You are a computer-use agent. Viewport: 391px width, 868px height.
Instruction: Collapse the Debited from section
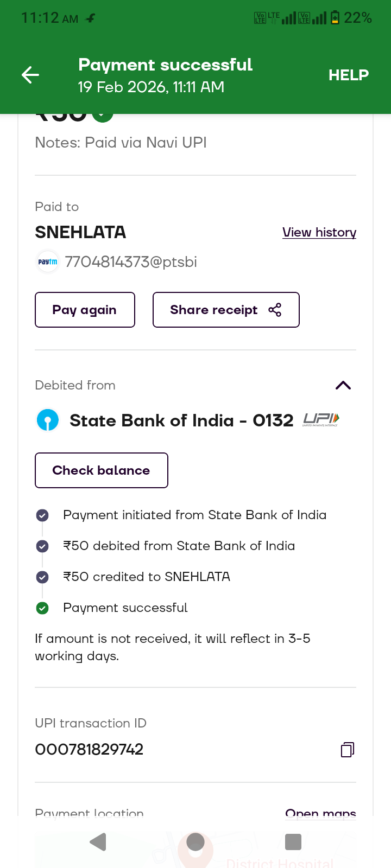tap(343, 385)
